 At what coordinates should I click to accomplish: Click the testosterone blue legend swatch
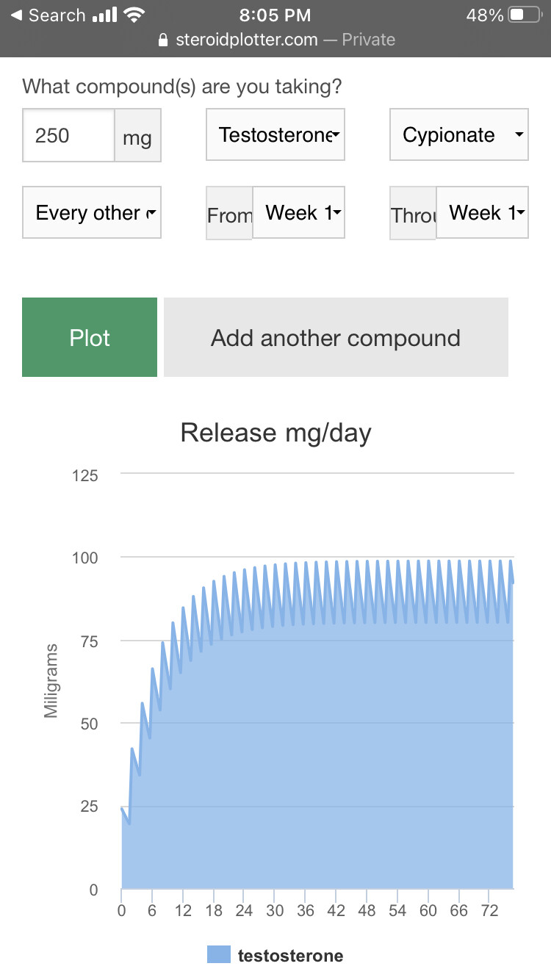coord(219,955)
